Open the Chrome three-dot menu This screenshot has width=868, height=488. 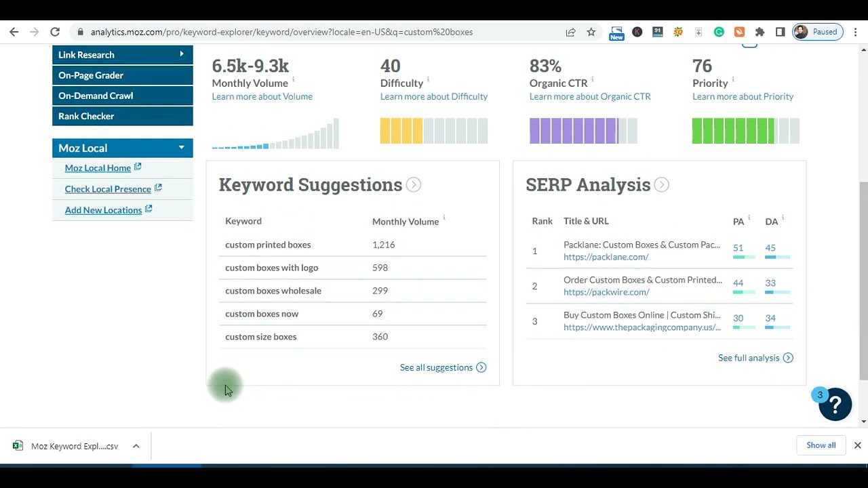[x=856, y=32]
